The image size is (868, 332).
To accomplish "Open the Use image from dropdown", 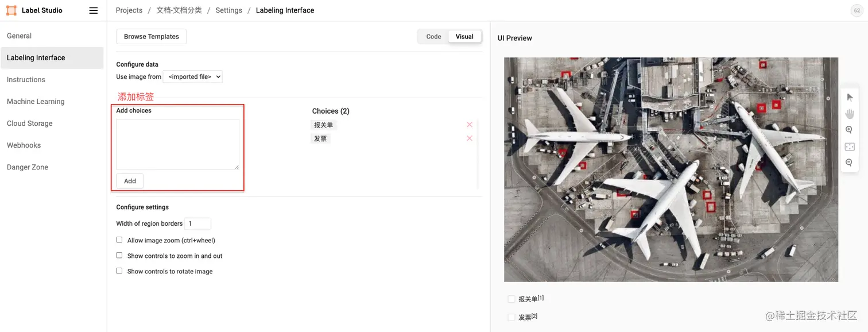I will [193, 76].
